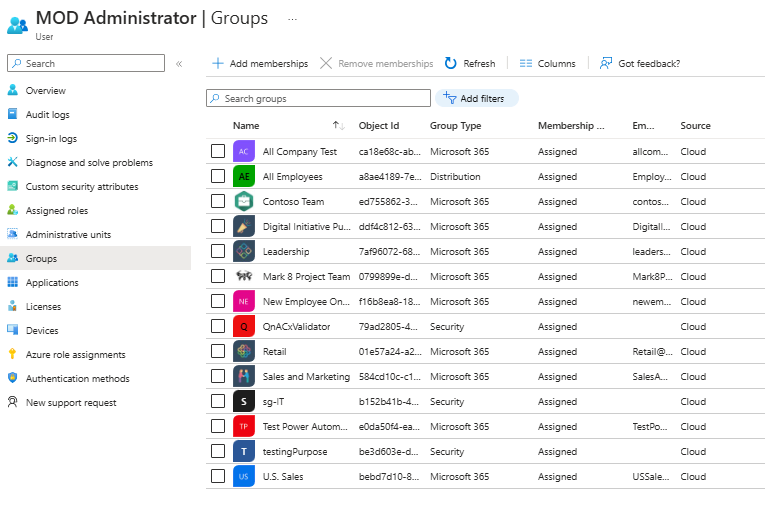Click the Overview person icon in sidebar
The height and width of the screenshot is (523, 765).
coord(13,90)
